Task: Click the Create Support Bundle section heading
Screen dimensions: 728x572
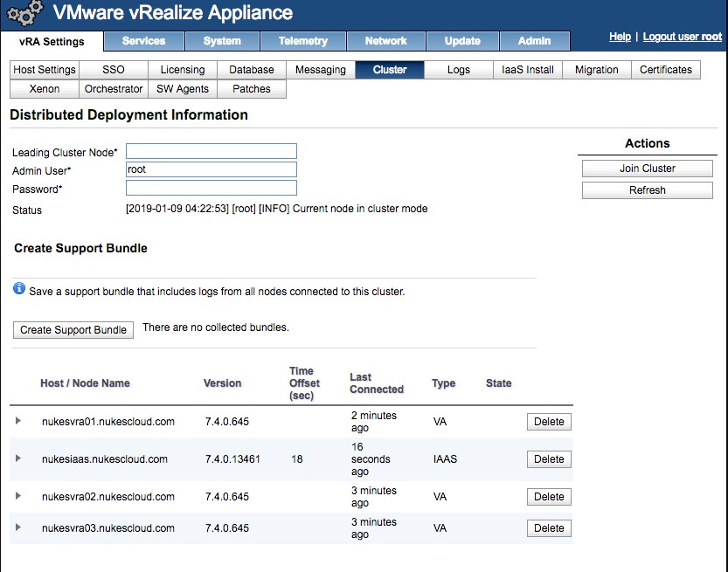Action: pyautogui.click(x=80, y=248)
